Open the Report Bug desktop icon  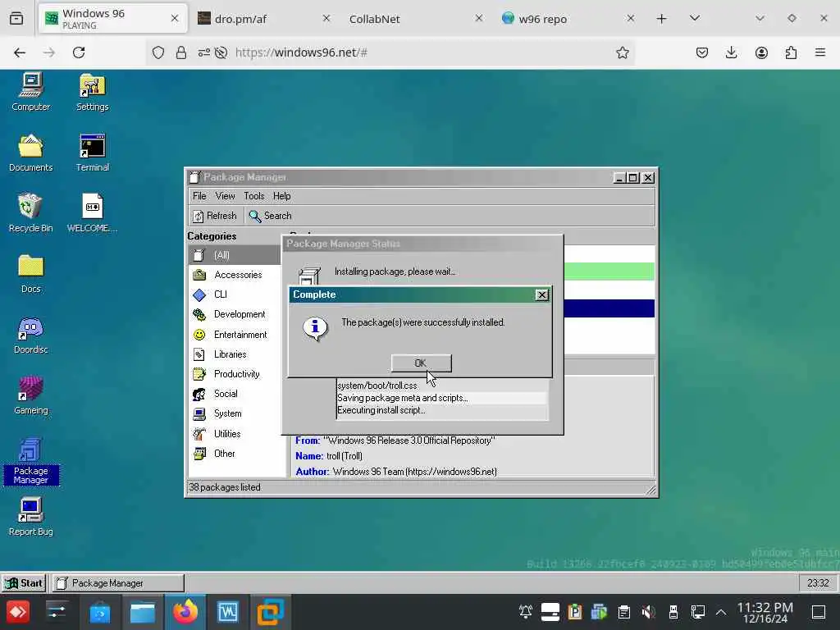click(x=30, y=517)
